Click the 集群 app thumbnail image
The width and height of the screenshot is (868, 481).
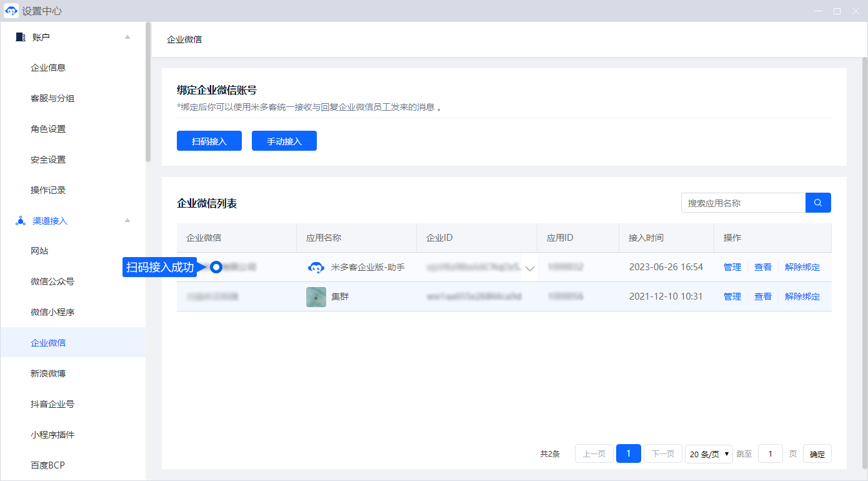click(x=316, y=297)
